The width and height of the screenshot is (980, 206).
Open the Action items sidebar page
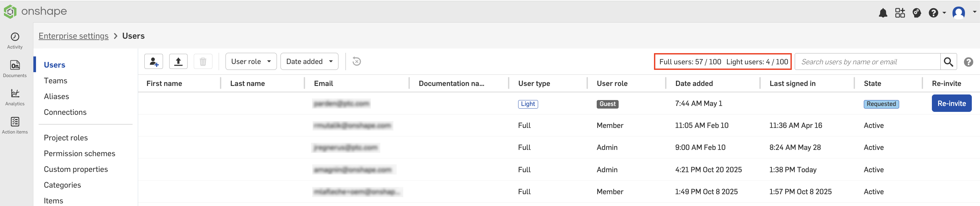click(x=15, y=126)
